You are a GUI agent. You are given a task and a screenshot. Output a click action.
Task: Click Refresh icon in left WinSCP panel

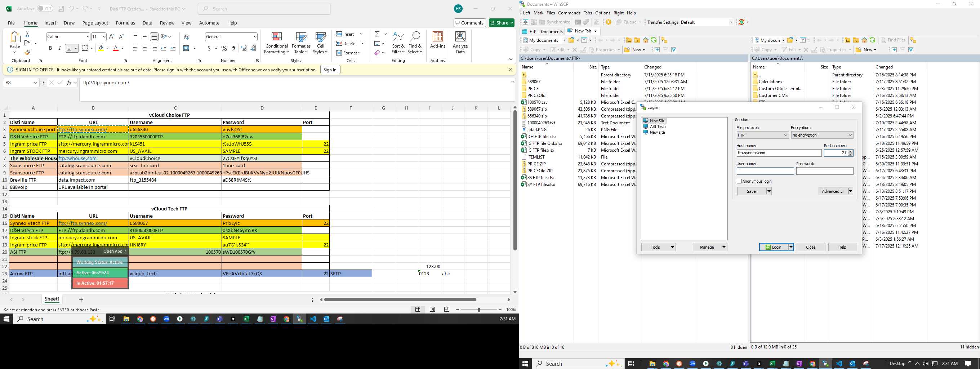(654, 40)
